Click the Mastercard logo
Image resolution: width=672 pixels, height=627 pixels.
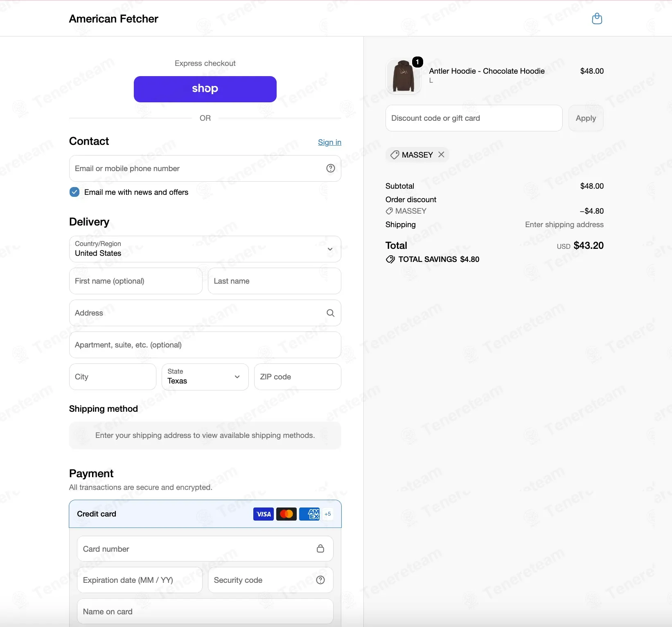(x=286, y=514)
